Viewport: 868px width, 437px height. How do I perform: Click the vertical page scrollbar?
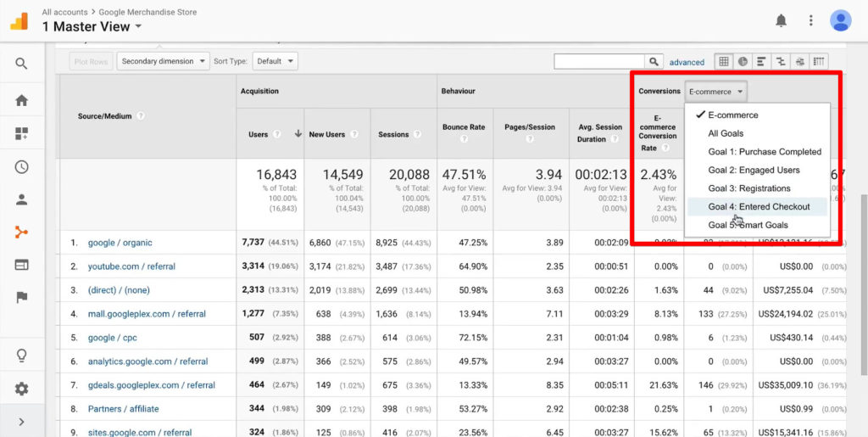click(862, 285)
